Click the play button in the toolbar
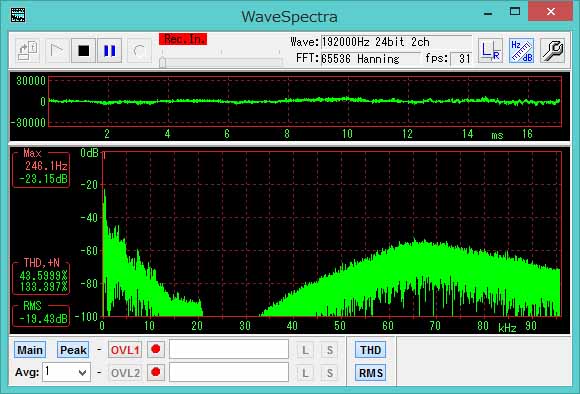The height and width of the screenshot is (394, 580). (x=57, y=51)
